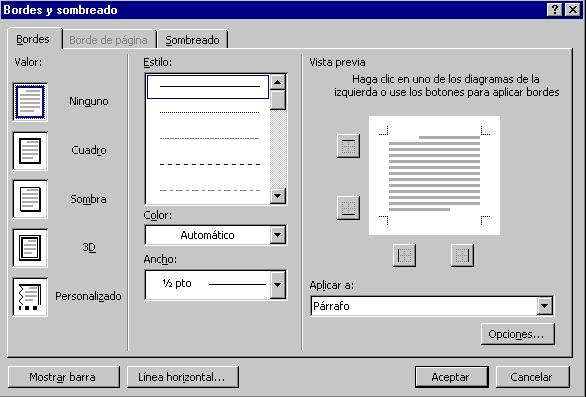Screen dimensions: 586x397
Task: Confirm with the Aceptar button
Action: pyautogui.click(x=451, y=377)
